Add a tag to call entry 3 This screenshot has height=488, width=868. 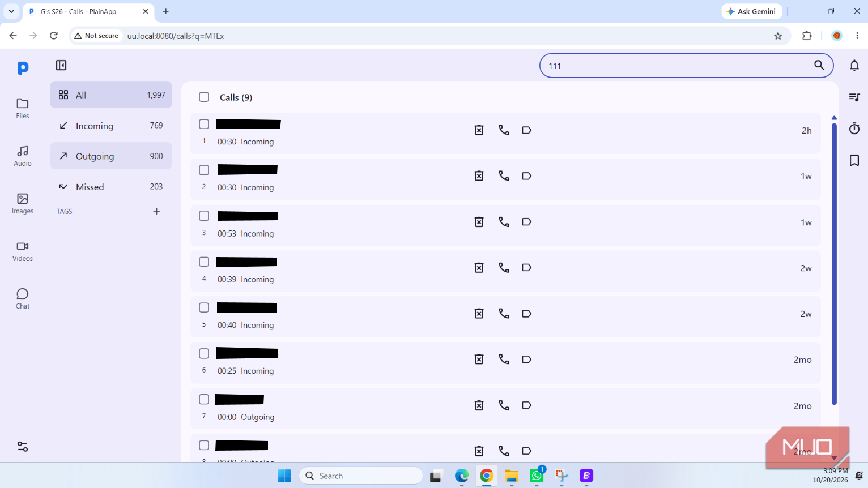coord(526,222)
